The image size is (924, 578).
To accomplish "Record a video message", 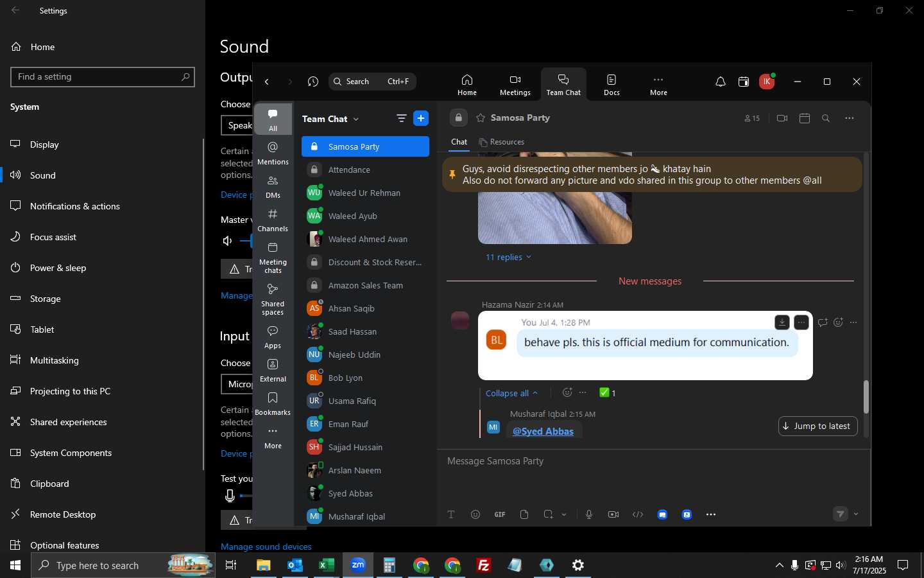I will 613,514.
